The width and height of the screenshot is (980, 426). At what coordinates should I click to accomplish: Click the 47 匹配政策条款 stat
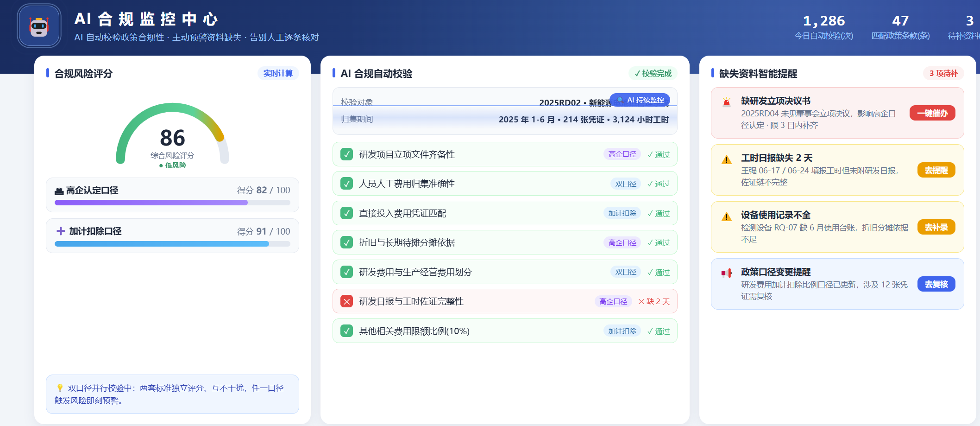(900, 27)
